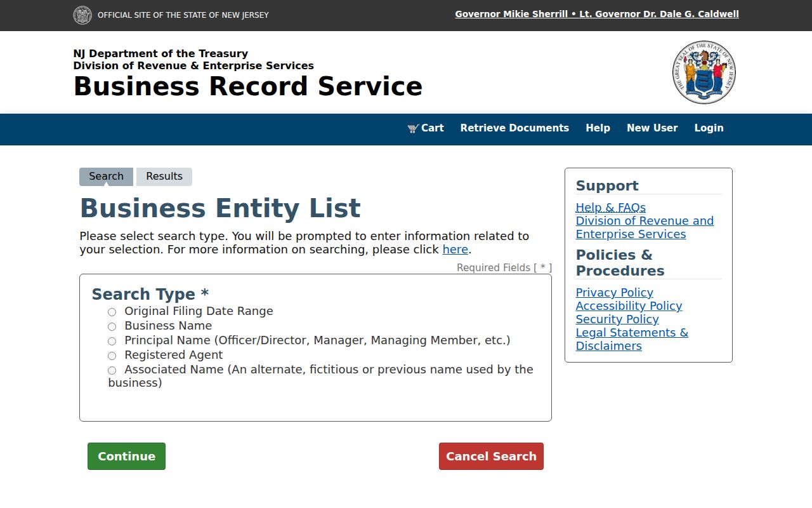The height and width of the screenshot is (508, 812).
Task: Select the Business Name search type
Action: [x=112, y=326]
